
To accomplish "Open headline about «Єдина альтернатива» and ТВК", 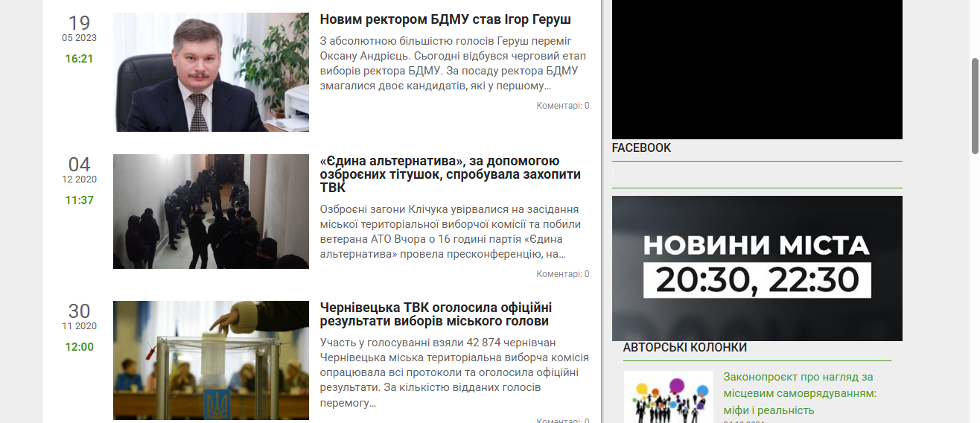I will coord(451,174).
